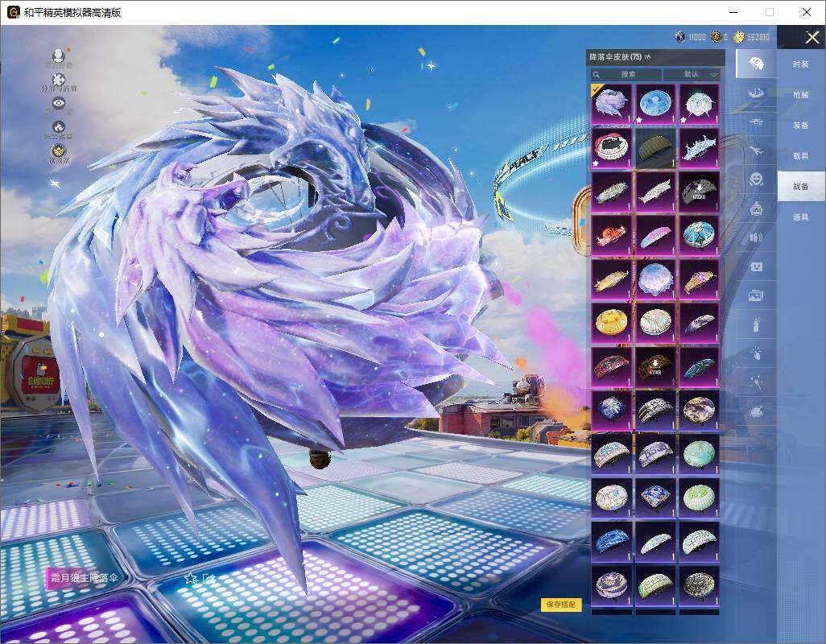Viewport: 826px width, 644px height.
Task: Open the spray can category icon
Action: pos(756,324)
